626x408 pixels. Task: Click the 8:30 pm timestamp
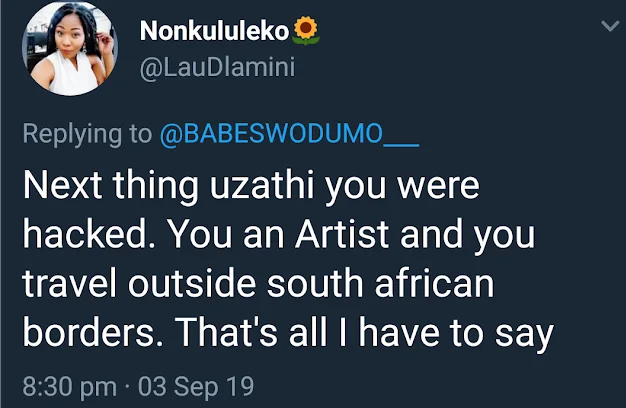click(x=70, y=386)
